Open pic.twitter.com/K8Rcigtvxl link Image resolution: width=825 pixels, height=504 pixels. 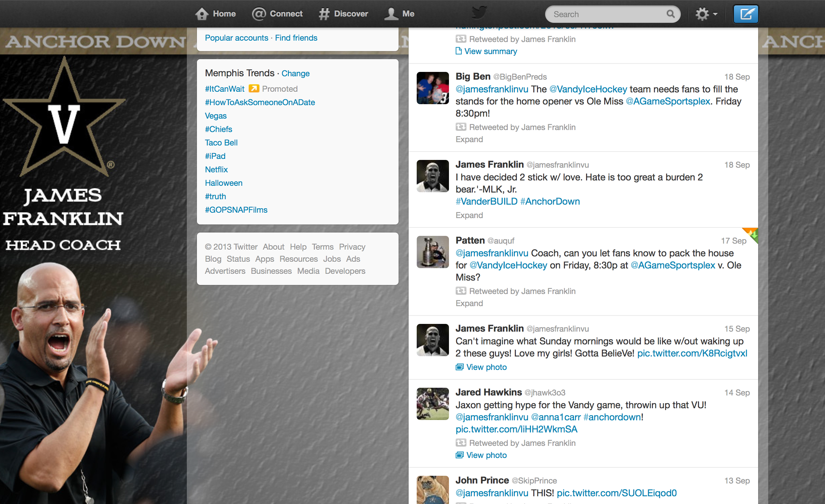click(692, 353)
